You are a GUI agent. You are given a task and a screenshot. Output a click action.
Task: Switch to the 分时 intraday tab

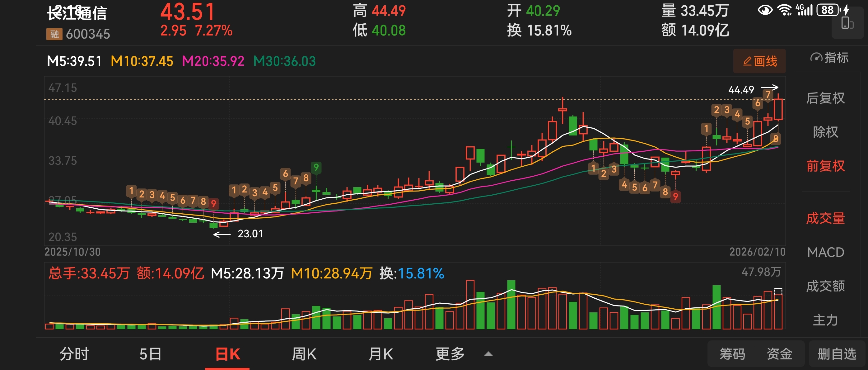click(x=74, y=354)
